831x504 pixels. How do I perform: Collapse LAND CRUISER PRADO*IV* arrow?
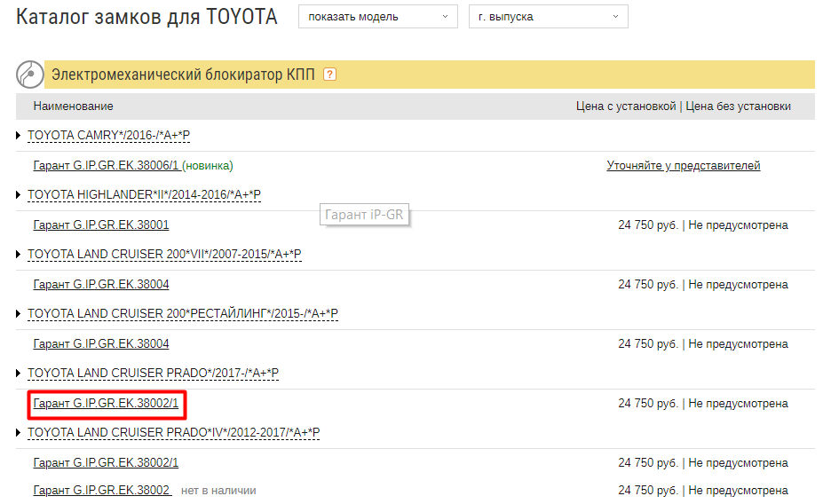click(x=18, y=432)
